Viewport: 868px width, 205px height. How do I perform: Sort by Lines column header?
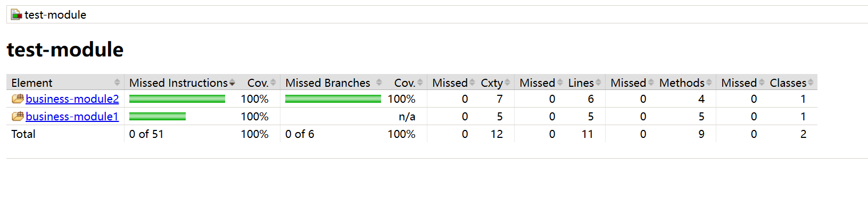[584, 83]
